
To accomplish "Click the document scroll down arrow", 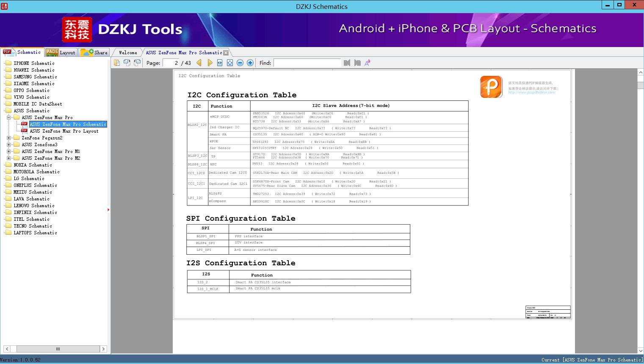I will point(640,350).
